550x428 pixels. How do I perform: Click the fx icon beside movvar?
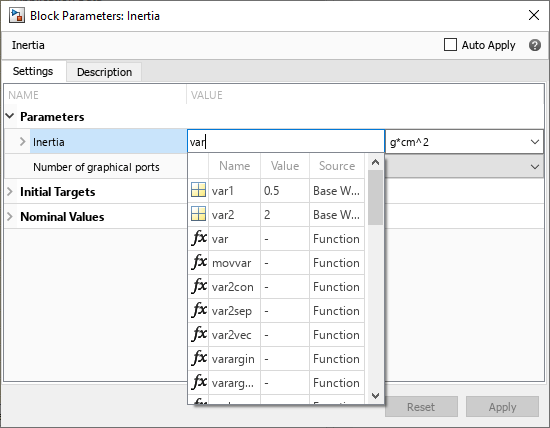[x=199, y=262]
